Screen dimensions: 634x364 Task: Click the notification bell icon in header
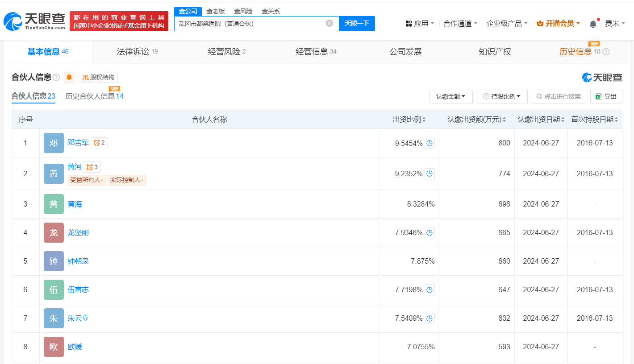click(x=593, y=24)
